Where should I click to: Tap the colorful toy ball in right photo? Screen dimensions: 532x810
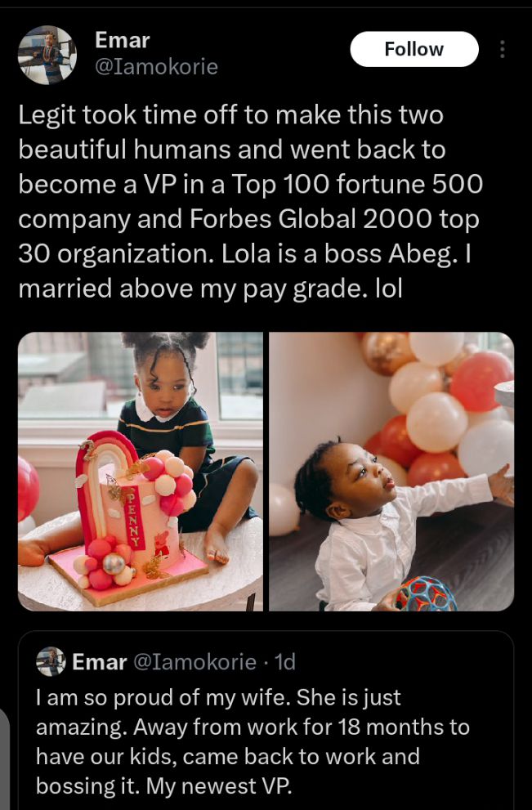(423, 593)
